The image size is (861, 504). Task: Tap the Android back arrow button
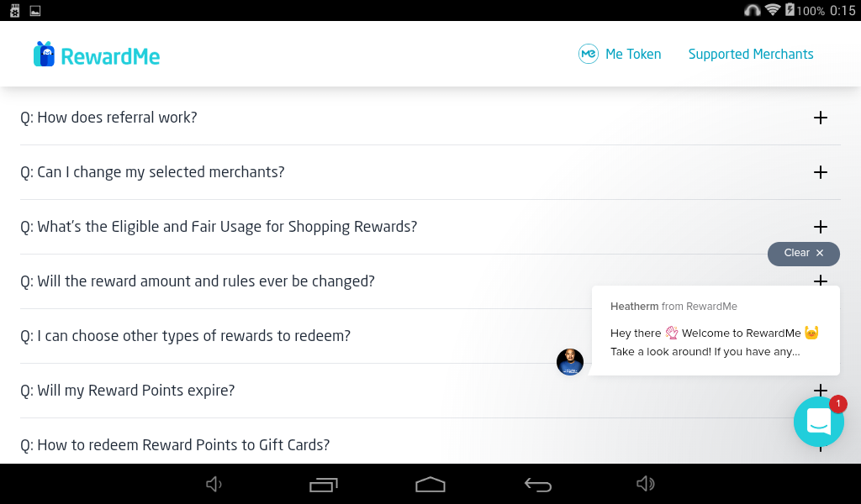(x=537, y=484)
